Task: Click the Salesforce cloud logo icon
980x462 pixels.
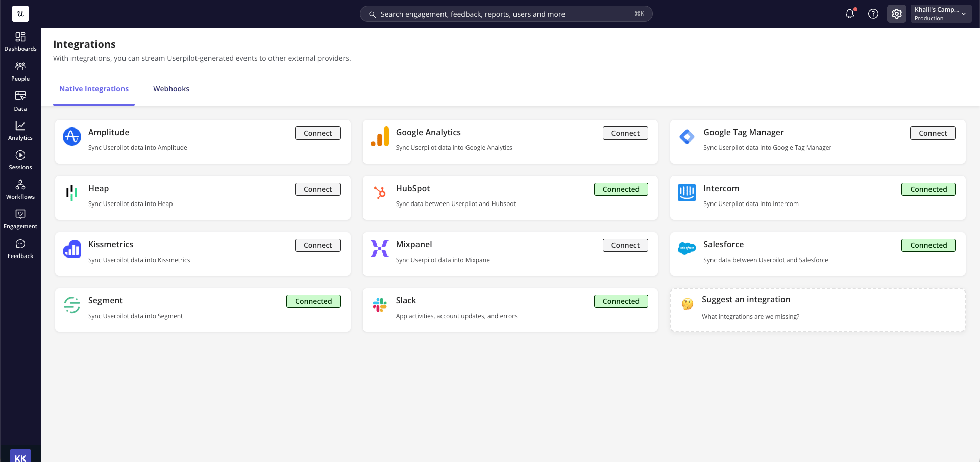Action: pos(687,248)
